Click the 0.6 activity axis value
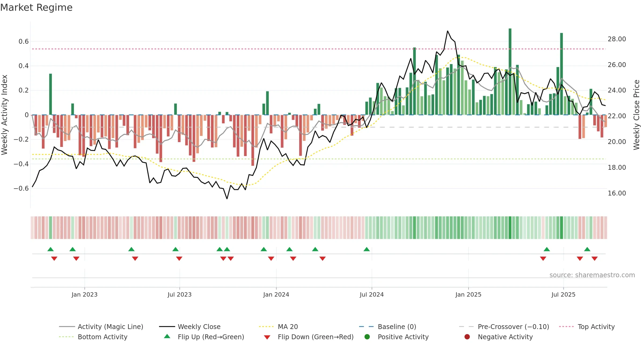Viewport: 644px width, 362px height. (24, 41)
